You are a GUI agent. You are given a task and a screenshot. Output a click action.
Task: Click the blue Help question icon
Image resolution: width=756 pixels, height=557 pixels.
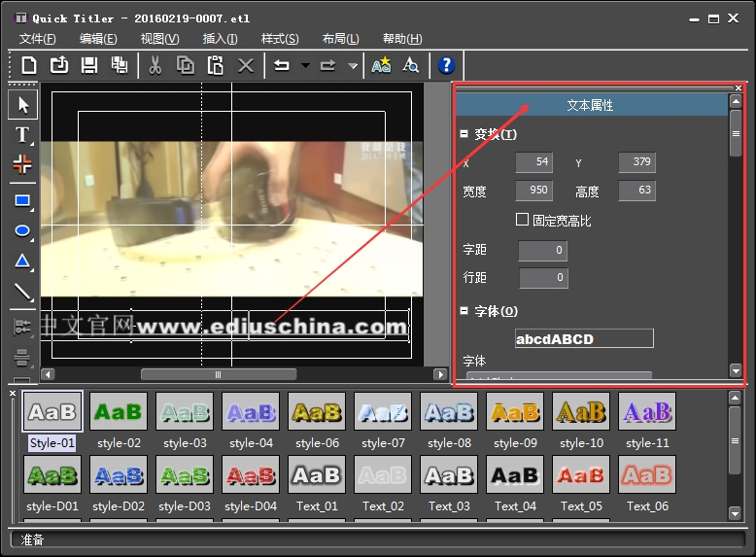(446, 65)
